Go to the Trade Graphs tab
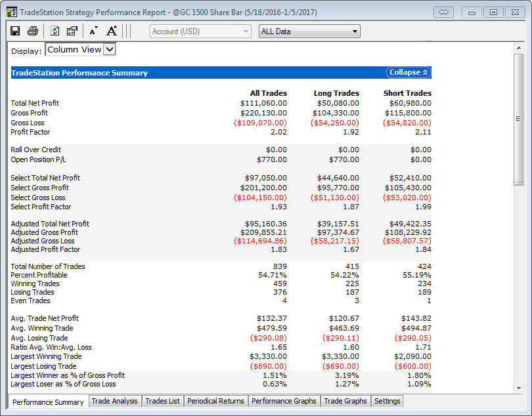This screenshot has height=416, width=532. click(x=345, y=401)
